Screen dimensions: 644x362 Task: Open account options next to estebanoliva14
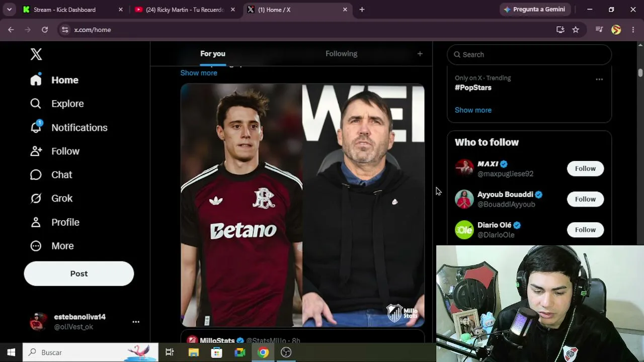(x=136, y=322)
